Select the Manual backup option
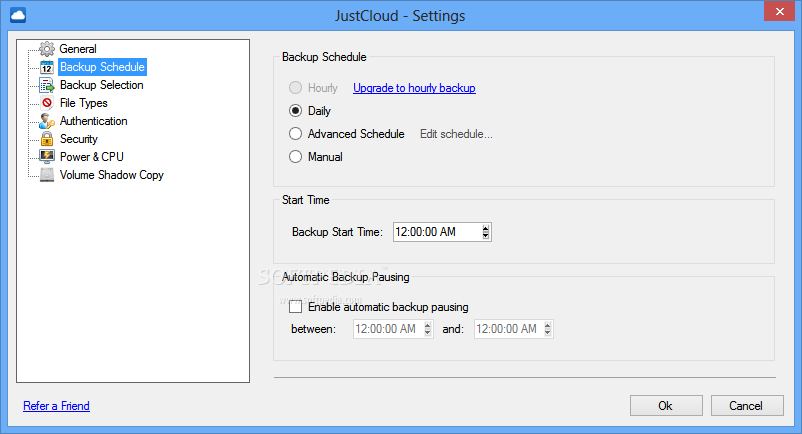802x434 pixels. 295,157
